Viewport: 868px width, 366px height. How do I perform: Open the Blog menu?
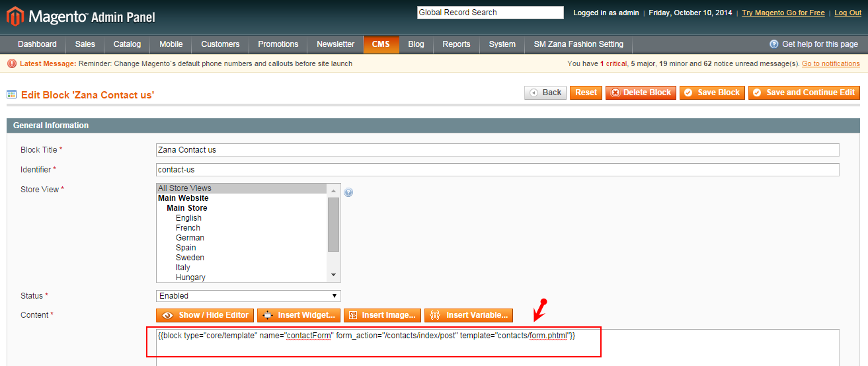(x=416, y=44)
